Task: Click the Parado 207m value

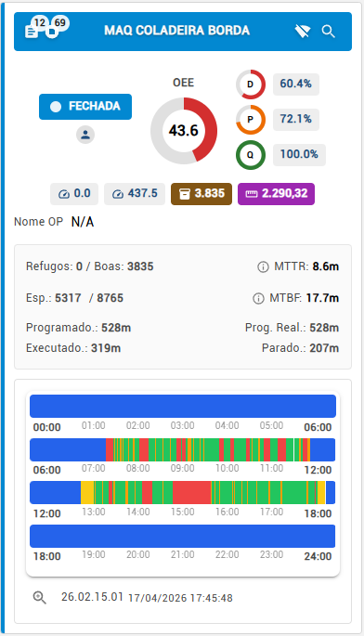Action: 324,348
